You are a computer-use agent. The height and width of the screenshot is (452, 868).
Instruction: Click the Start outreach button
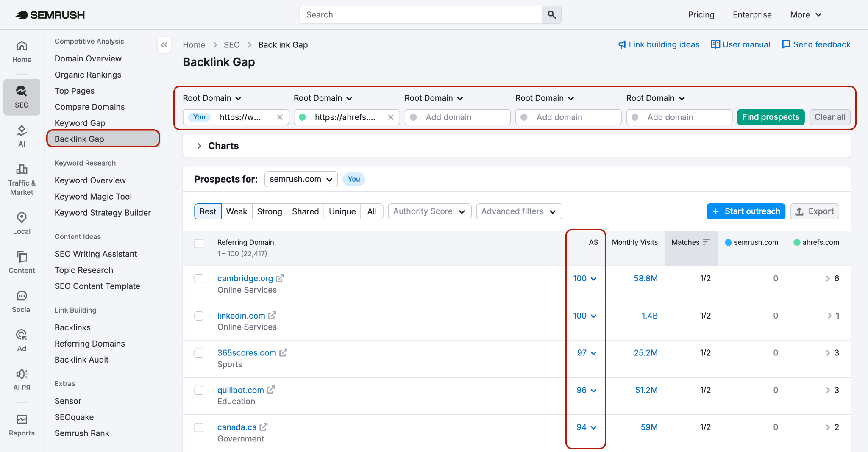pos(746,211)
